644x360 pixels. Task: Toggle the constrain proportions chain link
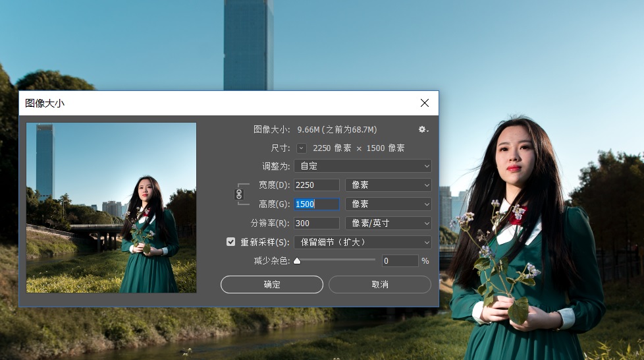click(239, 195)
